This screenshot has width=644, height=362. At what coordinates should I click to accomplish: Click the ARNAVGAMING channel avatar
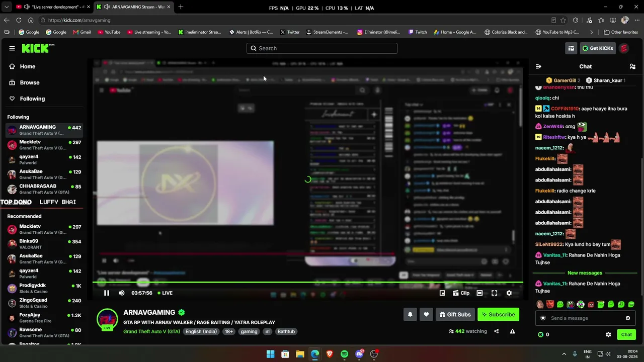click(x=107, y=320)
